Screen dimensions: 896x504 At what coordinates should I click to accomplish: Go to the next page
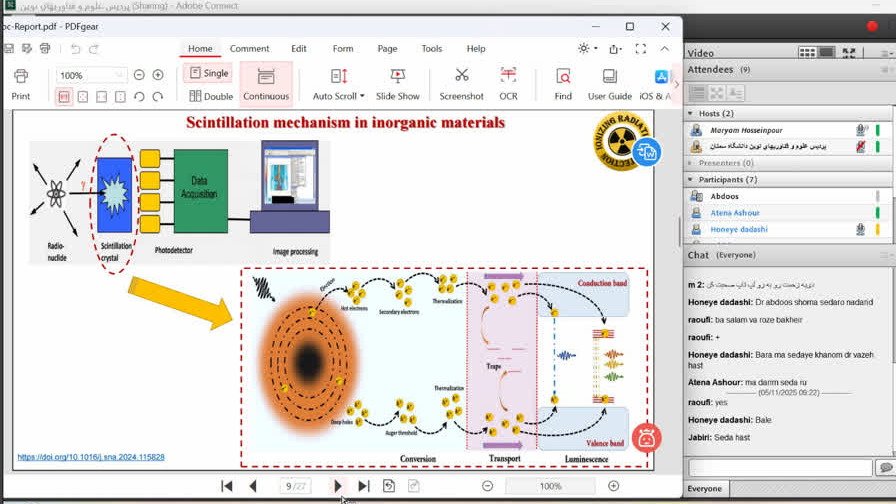pyautogui.click(x=338, y=486)
